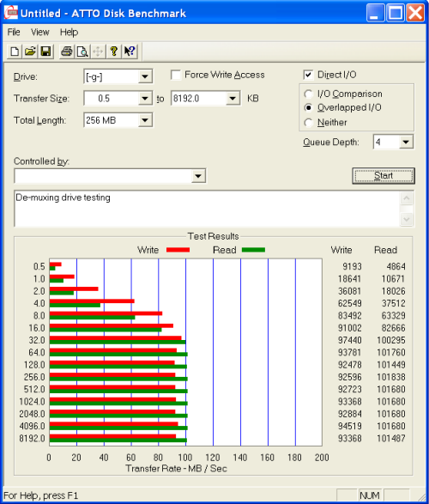
Task: Select the Neither radio button
Action: coord(309,123)
